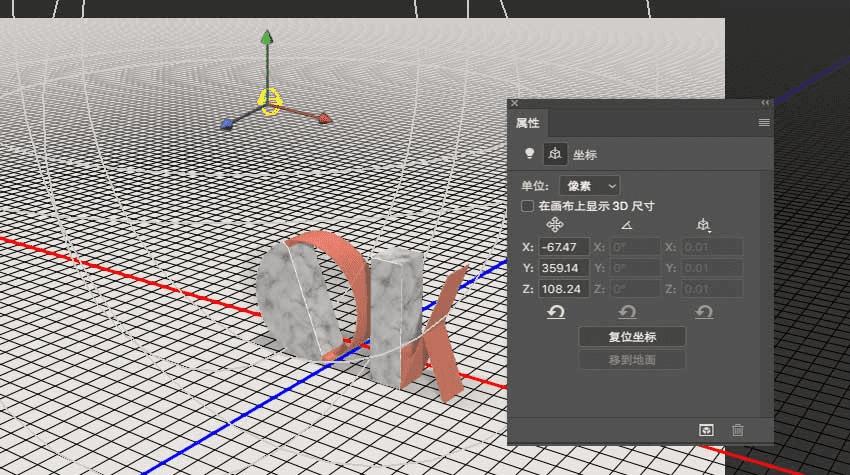Image resolution: width=850 pixels, height=475 pixels.
Task: Open the units dropdown showing 像素
Action: click(589, 186)
